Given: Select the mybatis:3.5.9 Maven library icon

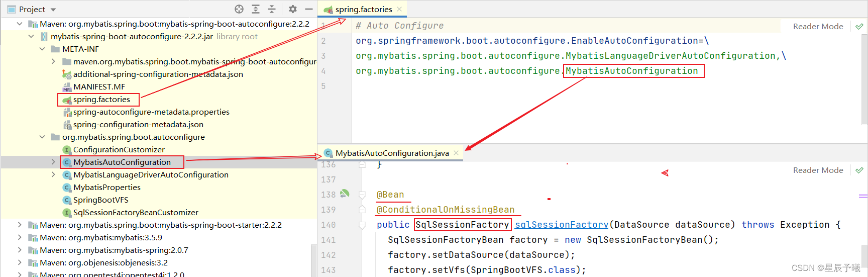Looking at the screenshot, I should [x=33, y=238].
